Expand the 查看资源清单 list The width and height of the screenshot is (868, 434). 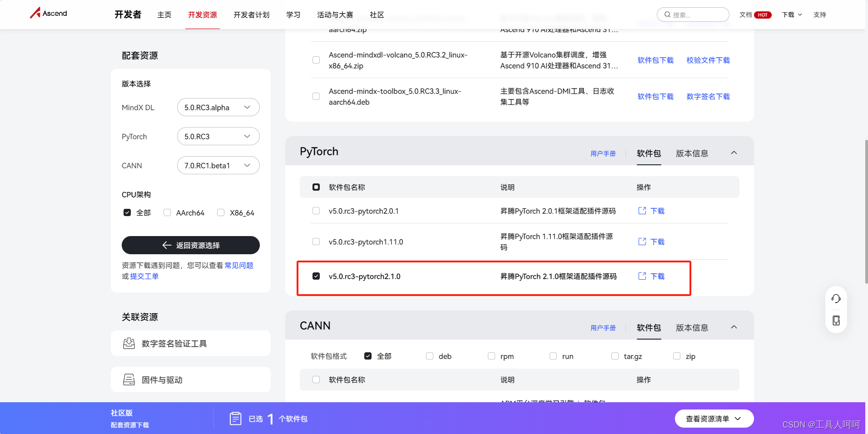(x=714, y=419)
